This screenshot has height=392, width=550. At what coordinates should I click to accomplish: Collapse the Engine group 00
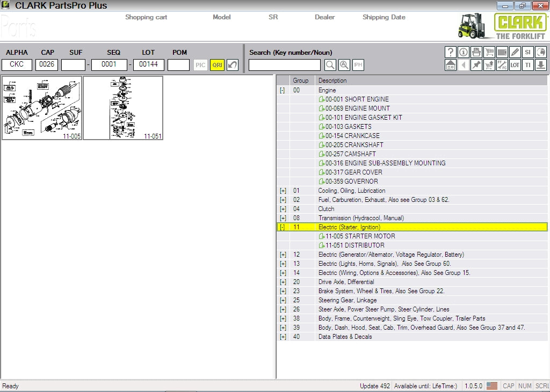(x=283, y=90)
